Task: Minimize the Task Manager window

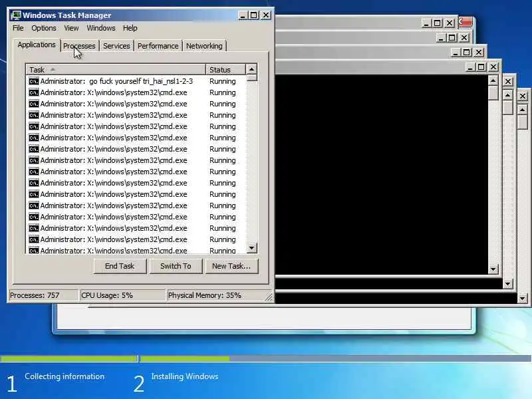Action: click(243, 15)
